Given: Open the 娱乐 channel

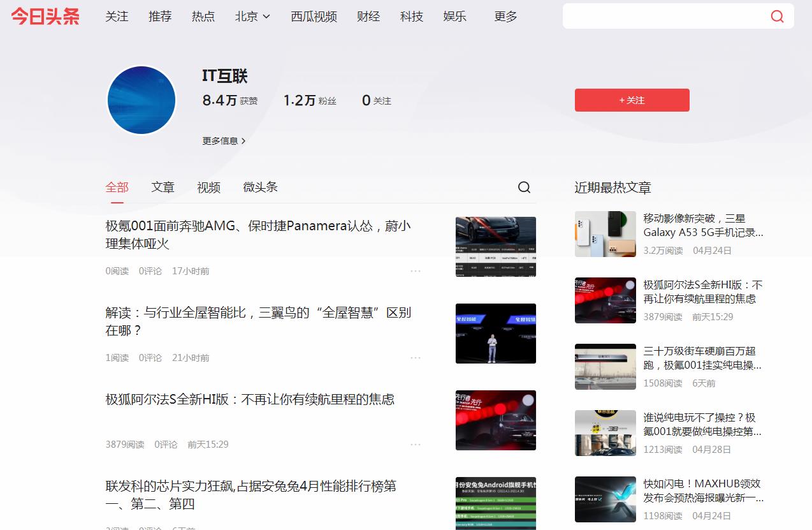Looking at the screenshot, I should tap(455, 17).
